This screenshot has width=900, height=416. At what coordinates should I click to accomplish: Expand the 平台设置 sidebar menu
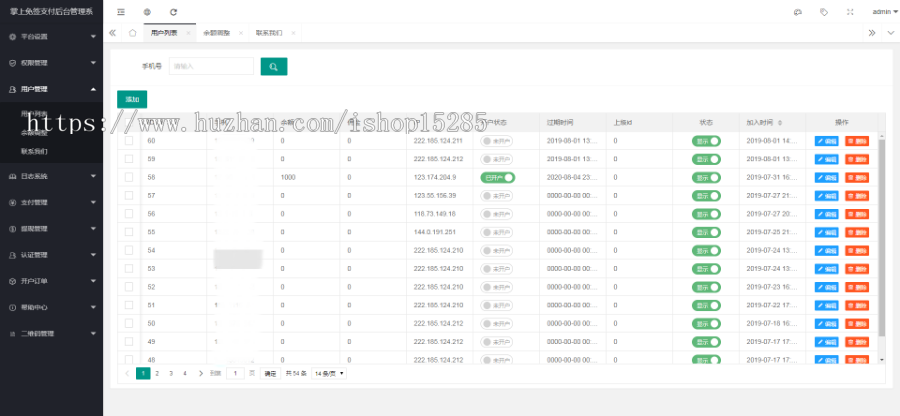tap(50, 36)
